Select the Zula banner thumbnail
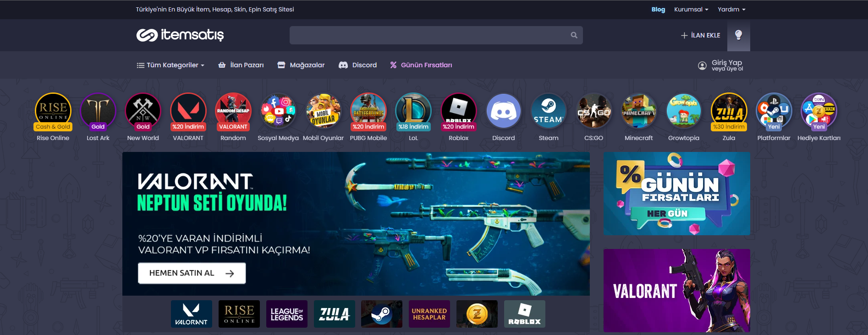Image resolution: width=868 pixels, height=335 pixels. tap(335, 314)
